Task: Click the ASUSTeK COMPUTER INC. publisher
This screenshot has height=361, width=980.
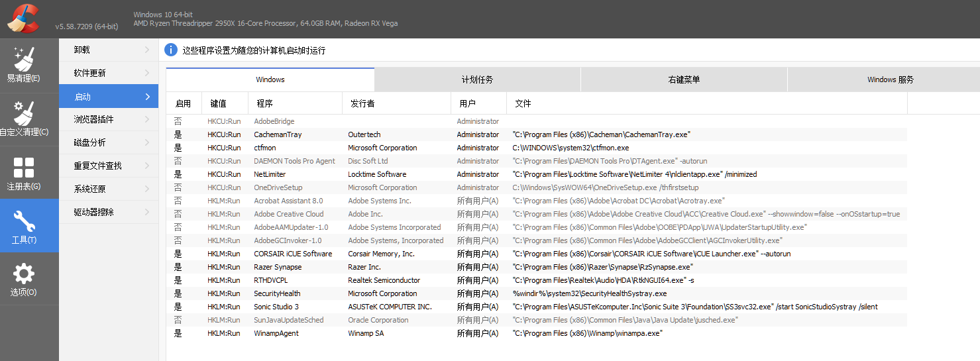Action: tap(390, 307)
